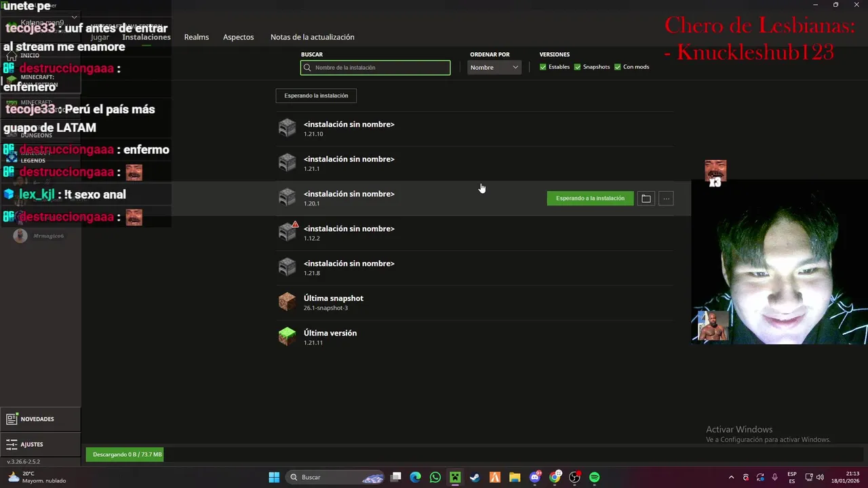Select the Última versión 1.21.11 row
Screen dimensions: 868x488
pyautogui.click(x=475, y=337)
